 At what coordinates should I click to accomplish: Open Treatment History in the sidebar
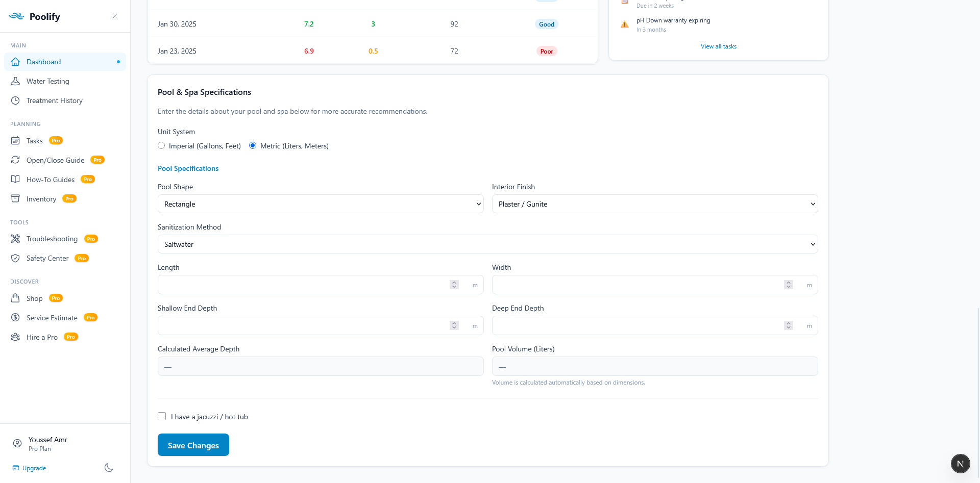65,100
